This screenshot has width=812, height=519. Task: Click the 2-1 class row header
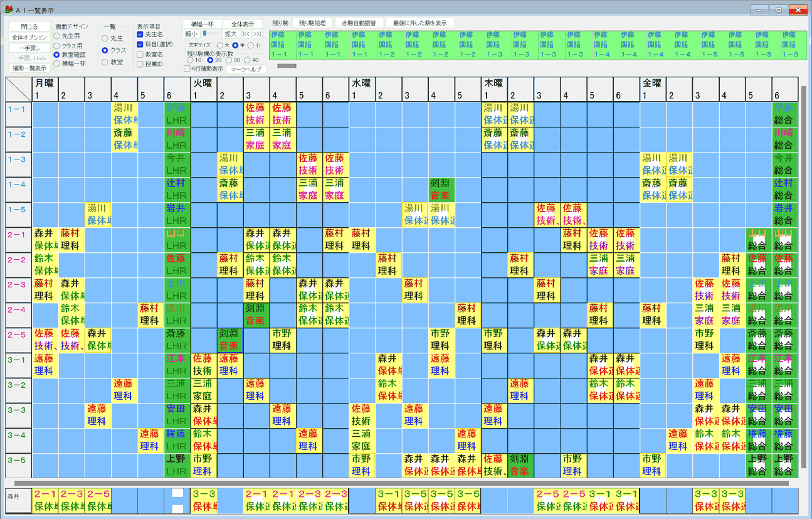[18, 240]
